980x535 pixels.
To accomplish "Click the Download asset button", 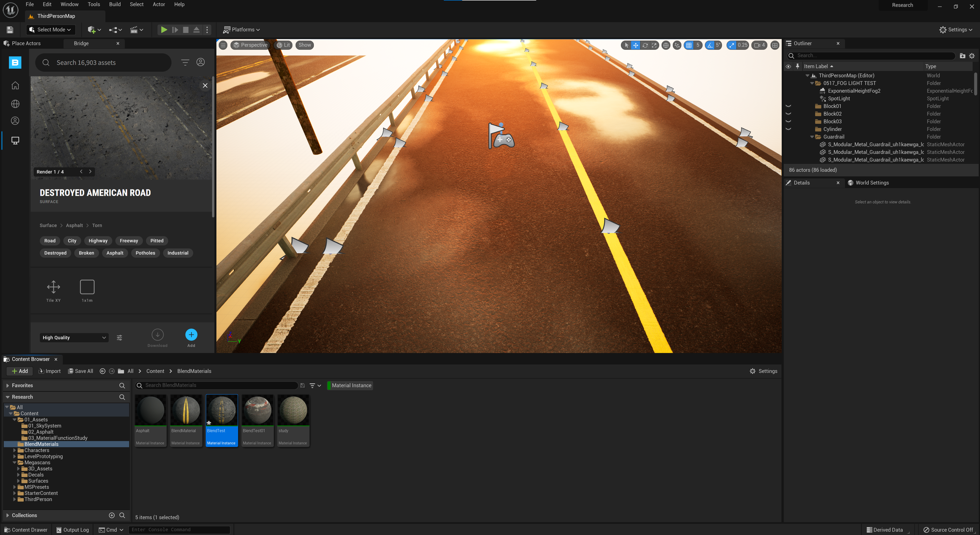I will 157,334.
